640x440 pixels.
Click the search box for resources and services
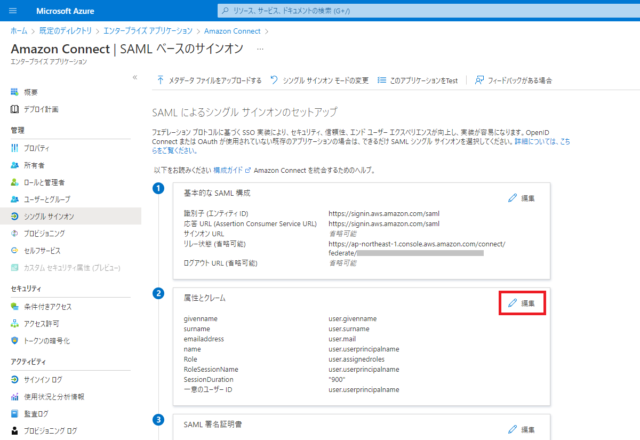429,11
